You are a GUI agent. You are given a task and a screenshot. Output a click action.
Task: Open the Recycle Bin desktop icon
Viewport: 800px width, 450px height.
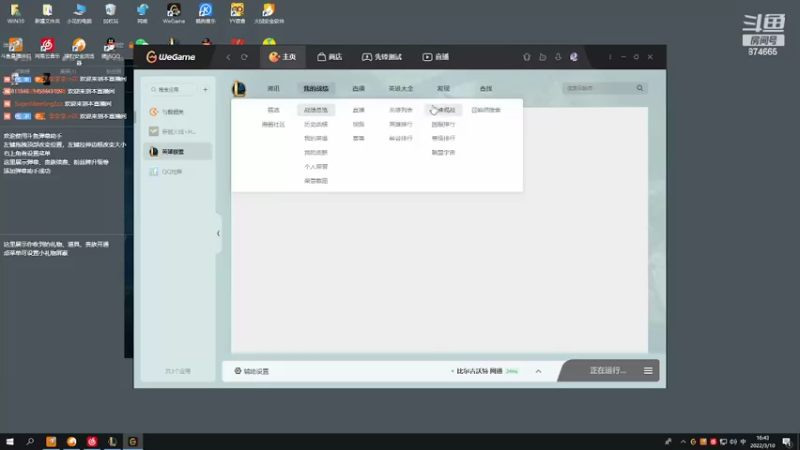(111, 13)
